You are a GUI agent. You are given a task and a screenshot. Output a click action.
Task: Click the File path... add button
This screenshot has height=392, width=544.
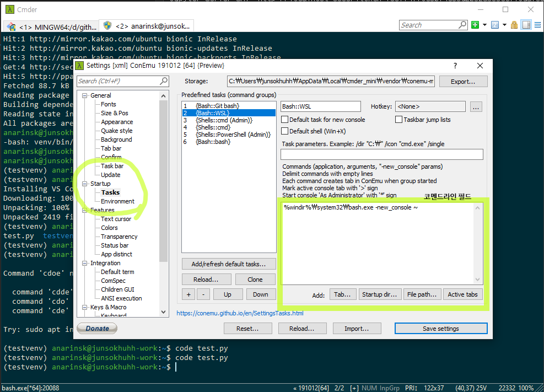pos(422,294)
